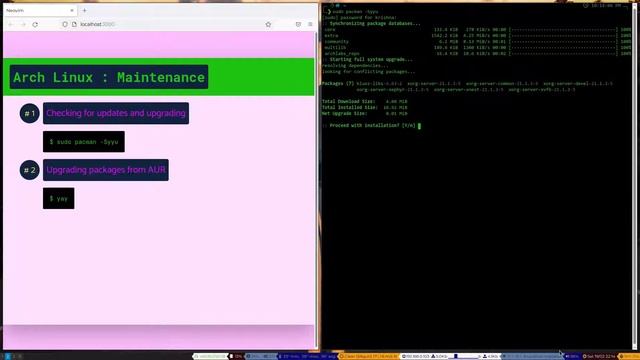Click the browser page vertical scrollbar
Viewport: 640px width, 360px height.
point(316,190)
